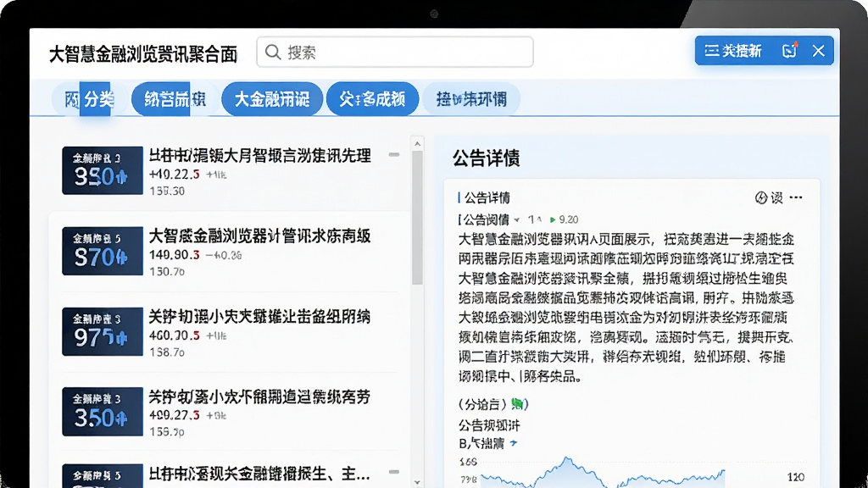Screen dimensions: 868x488
Task: Open the pop-out window icon in the header
Action: [x=789, y=50]
